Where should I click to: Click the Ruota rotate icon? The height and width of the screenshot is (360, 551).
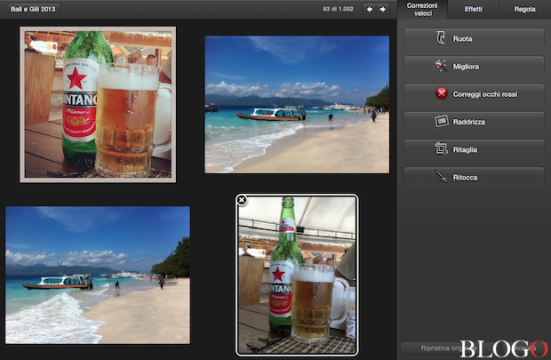pos(441,37)
